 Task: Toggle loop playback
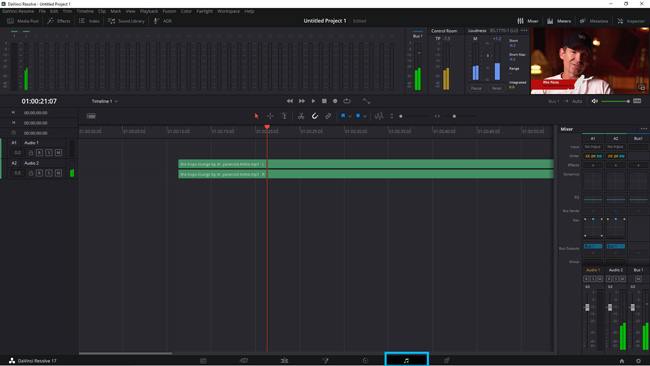point(347,101)
